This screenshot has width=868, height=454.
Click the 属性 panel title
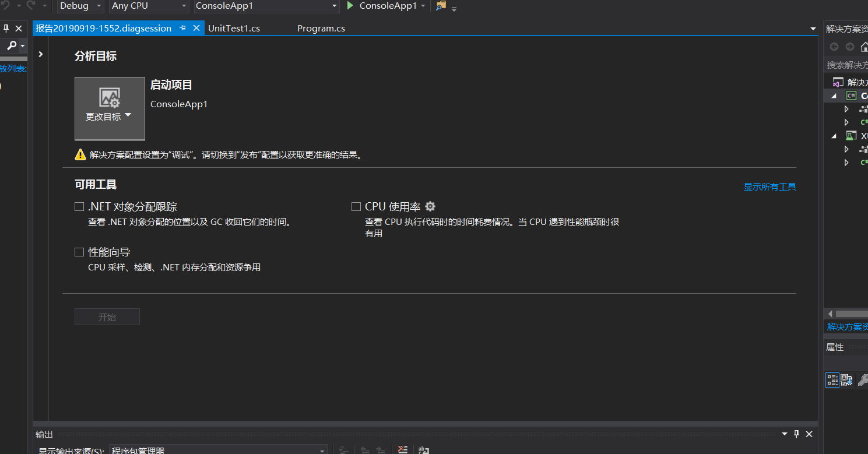835,347
